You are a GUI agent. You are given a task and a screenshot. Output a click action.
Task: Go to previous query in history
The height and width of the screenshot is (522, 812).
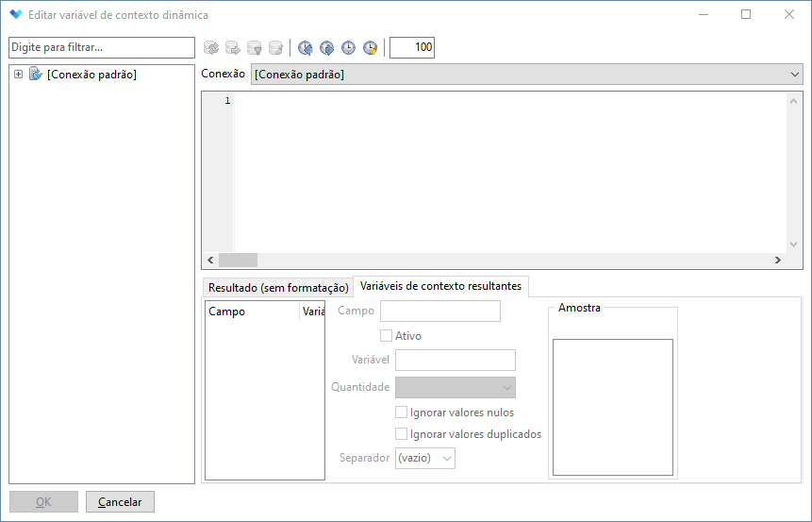click(x=306, y=48)
